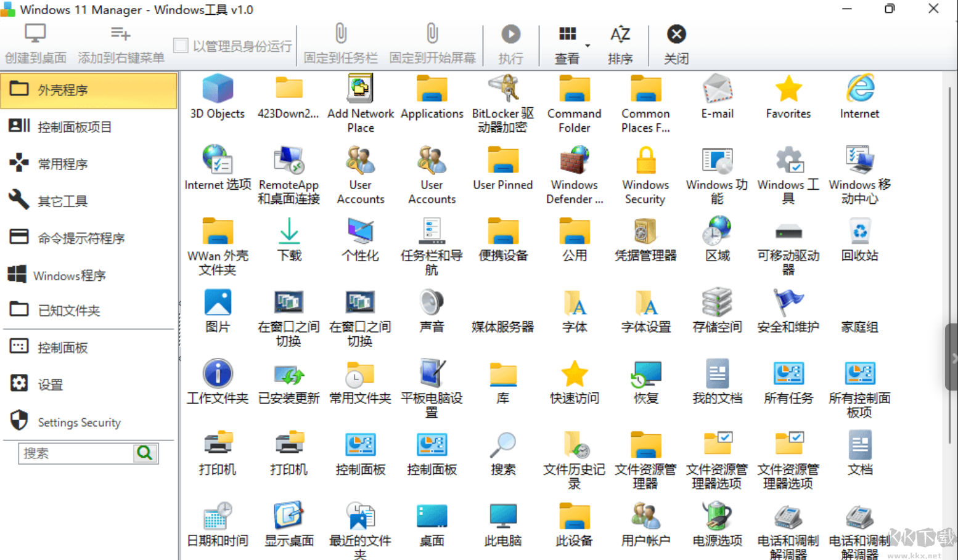Select the Add Network Place icon
This screenshot has height=560, width=958.
tap(360, 89)
